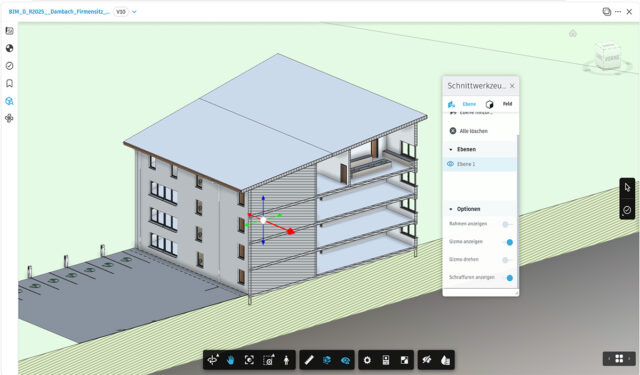Open viewer Settings gear
This screenshot has width=640, height=375.
pyautogui.click(x=367, y=360)
